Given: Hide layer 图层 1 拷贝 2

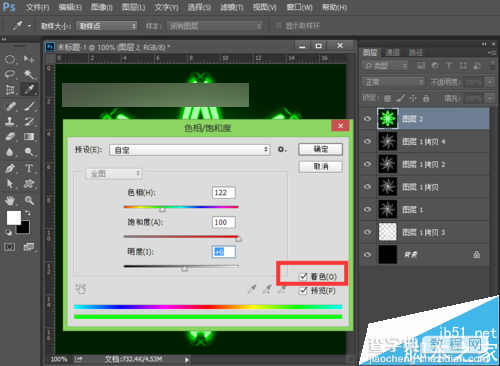Looking at the screenshot, I should [x=367, y=164].
